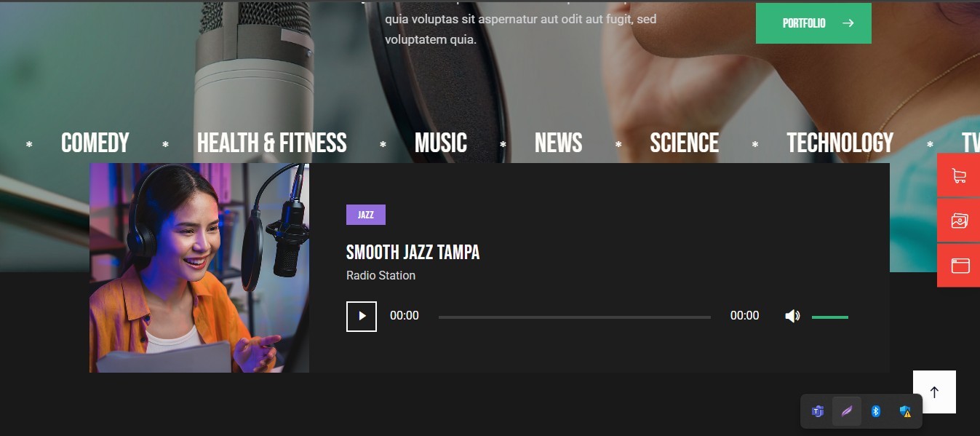Mute audio with the speaker icon
This screenshot has width=980, height=436.
[792, 316]
